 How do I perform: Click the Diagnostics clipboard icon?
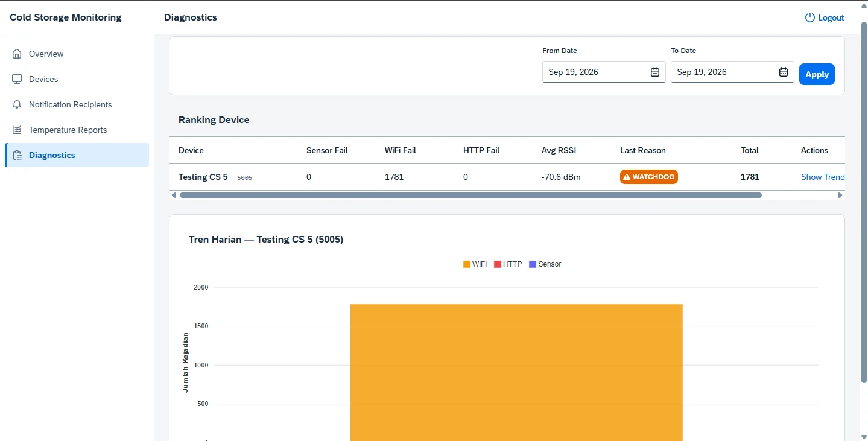[17, 155]
